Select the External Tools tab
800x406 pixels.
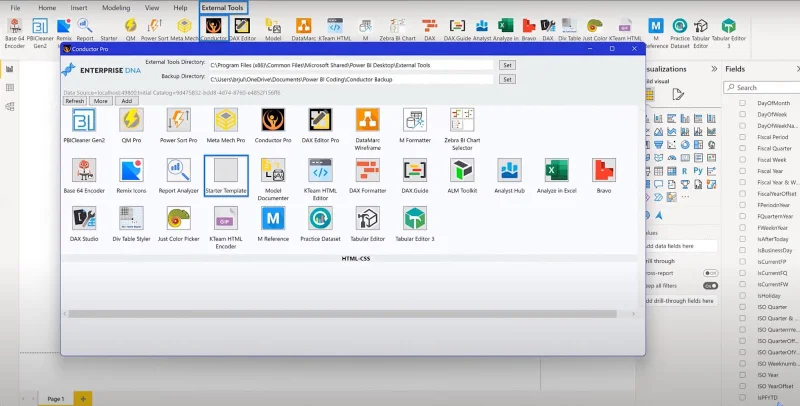click(222, 8)
